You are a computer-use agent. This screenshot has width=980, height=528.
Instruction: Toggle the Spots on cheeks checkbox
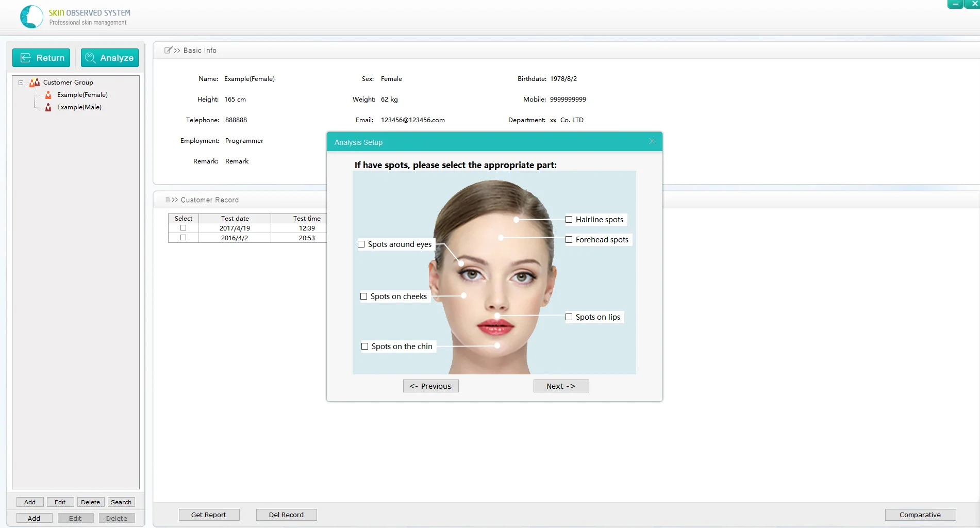tap(364, 296)
